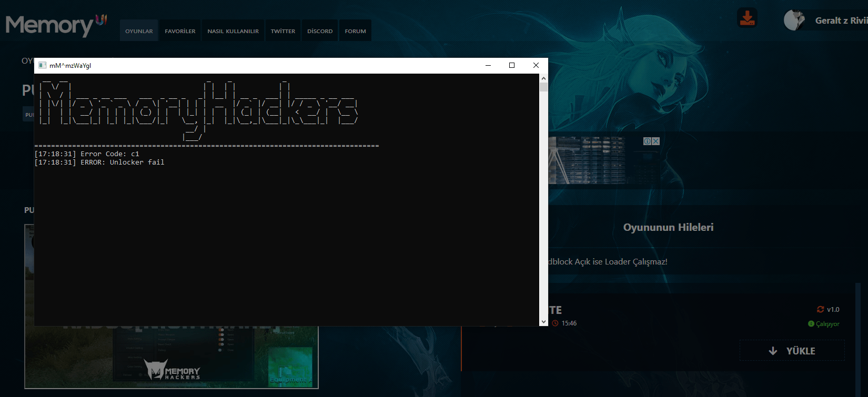The image size is (868, 397).
Task: Click the Memory site logo
Action: (x=56, y=25)
